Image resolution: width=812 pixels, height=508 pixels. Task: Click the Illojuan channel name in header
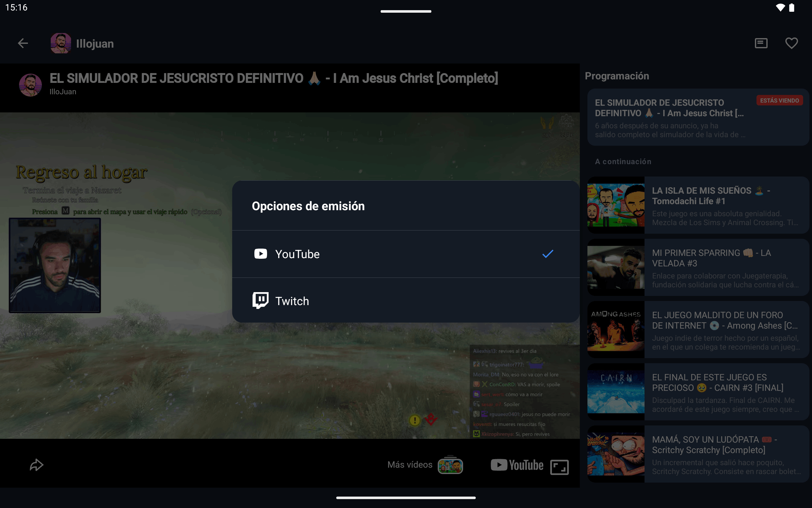pyautogui.click(x=95, y=44)
